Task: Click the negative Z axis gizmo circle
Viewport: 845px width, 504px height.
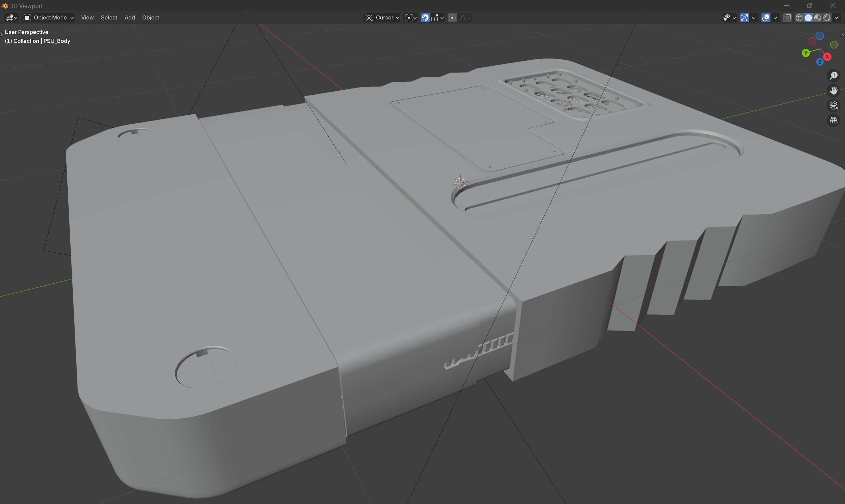Action: 820,36
